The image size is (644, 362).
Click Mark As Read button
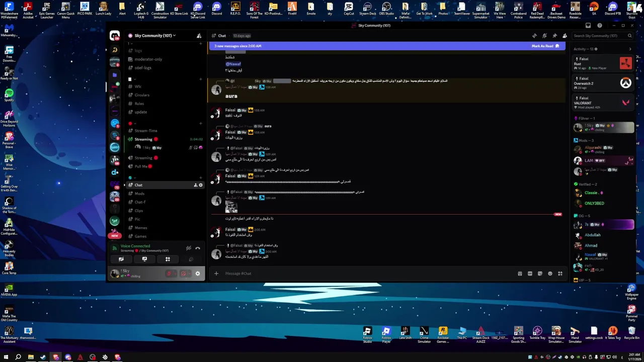coord(545,46)
